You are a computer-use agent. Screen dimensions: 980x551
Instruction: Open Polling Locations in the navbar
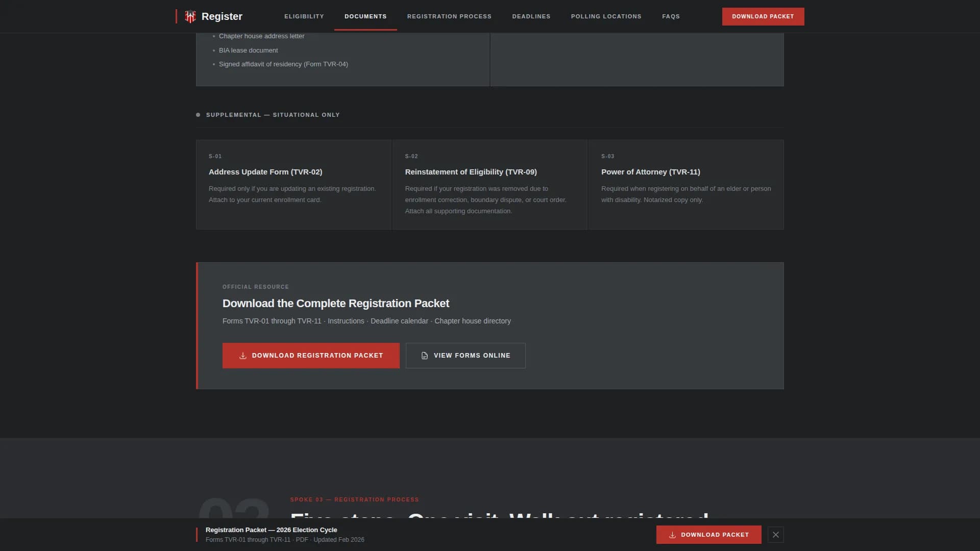point(606,16)
